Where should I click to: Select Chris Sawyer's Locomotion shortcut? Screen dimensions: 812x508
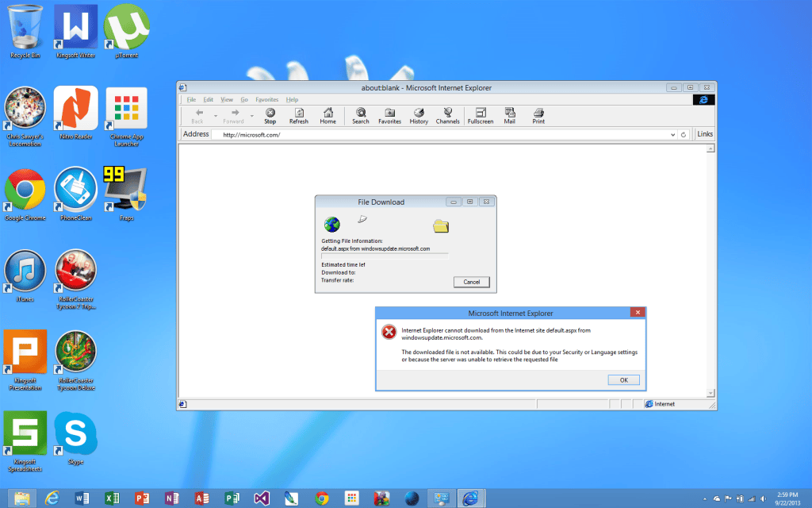25,117
